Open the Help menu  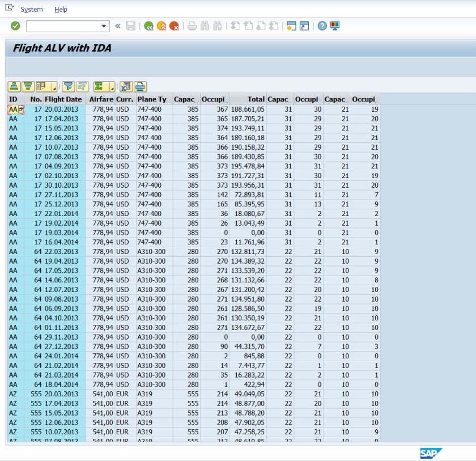pyautogui.click(x=61, y=10)
